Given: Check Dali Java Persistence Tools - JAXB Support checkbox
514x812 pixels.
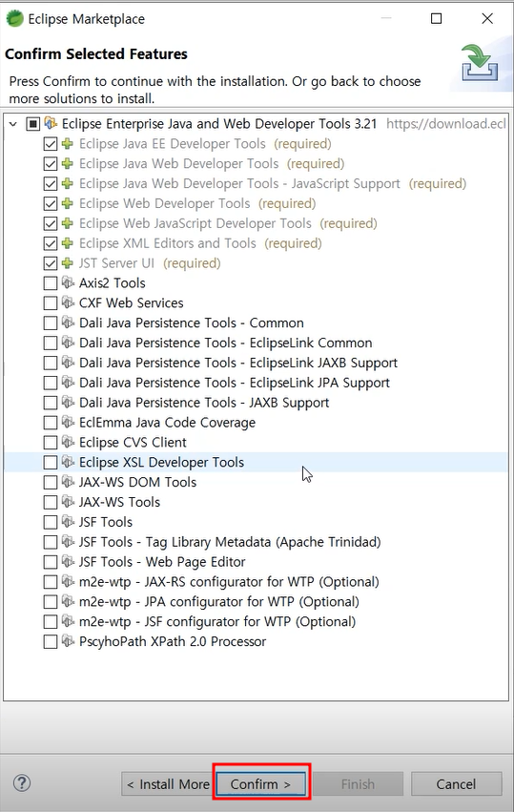Looking at the screenshot, I should [51, 403].
